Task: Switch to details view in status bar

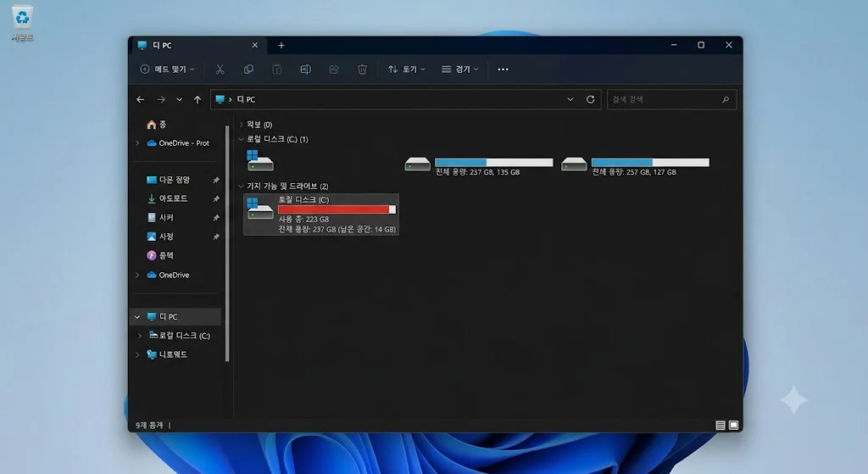Action: pyautogui.click(x=721, y=426)
